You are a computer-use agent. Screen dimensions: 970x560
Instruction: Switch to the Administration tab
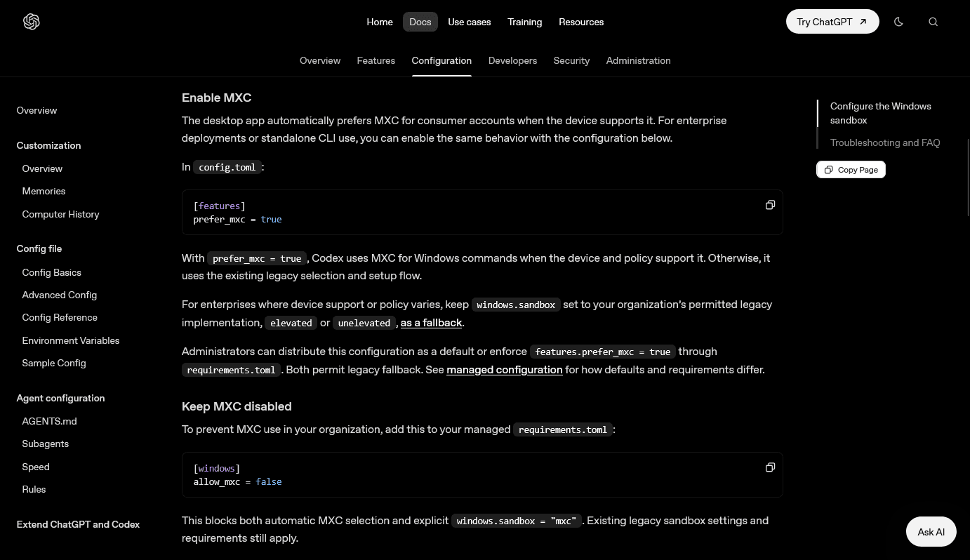pos(638,61)
